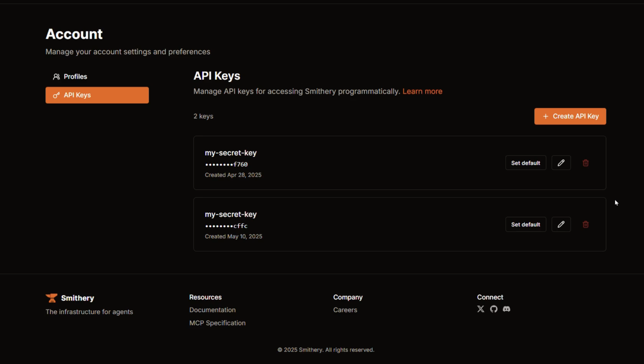This screenshot has width=644, height=364.
Task: Click the pencil edit icon for the f760 key
Action: (x=561, y=163)
